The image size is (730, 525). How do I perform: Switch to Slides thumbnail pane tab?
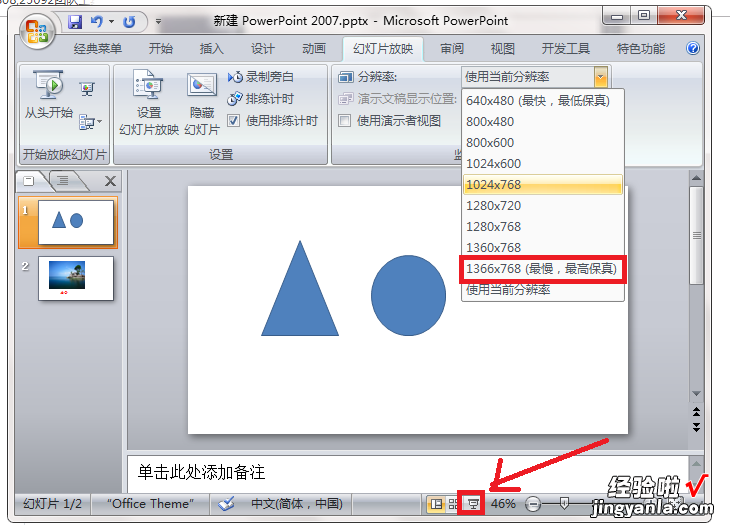29,181
